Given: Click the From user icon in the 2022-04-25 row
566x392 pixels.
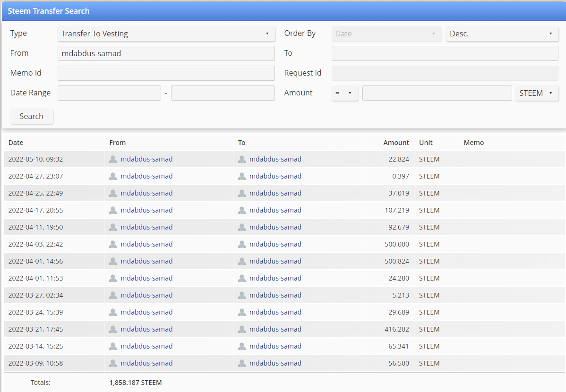Looking at the screenshot, I should (113, 193).
